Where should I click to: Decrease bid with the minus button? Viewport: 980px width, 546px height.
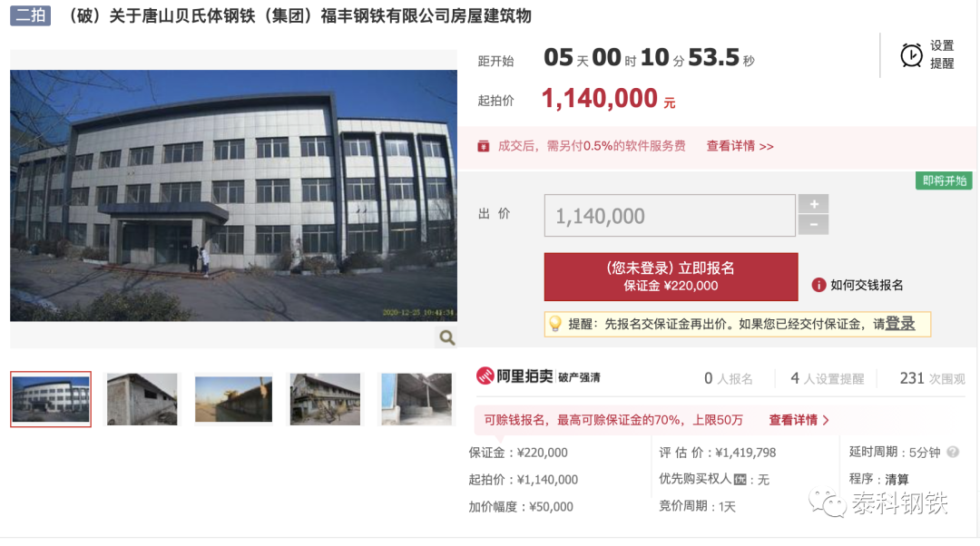tap(814, 225)
